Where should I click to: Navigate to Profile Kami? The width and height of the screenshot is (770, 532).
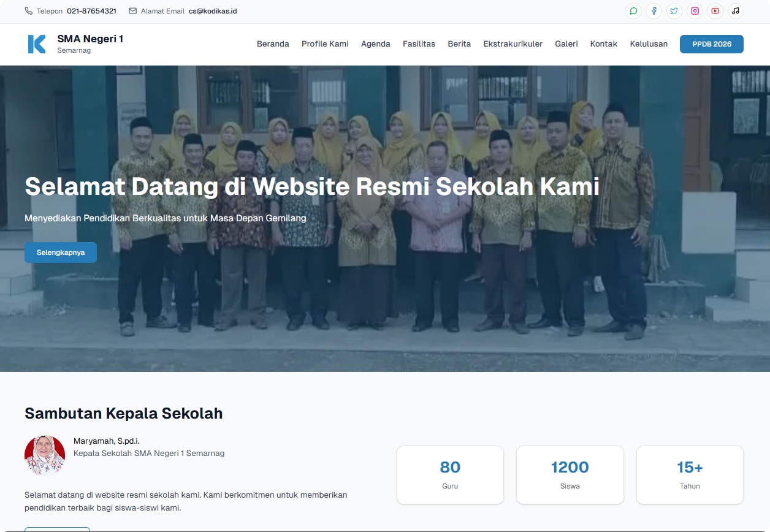[325, 44]
